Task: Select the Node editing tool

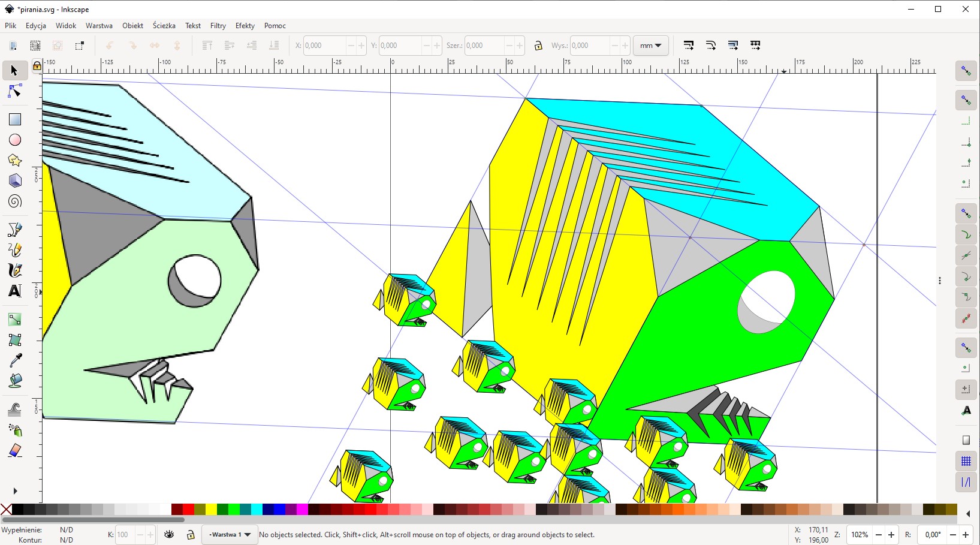Action: point(15,91)
